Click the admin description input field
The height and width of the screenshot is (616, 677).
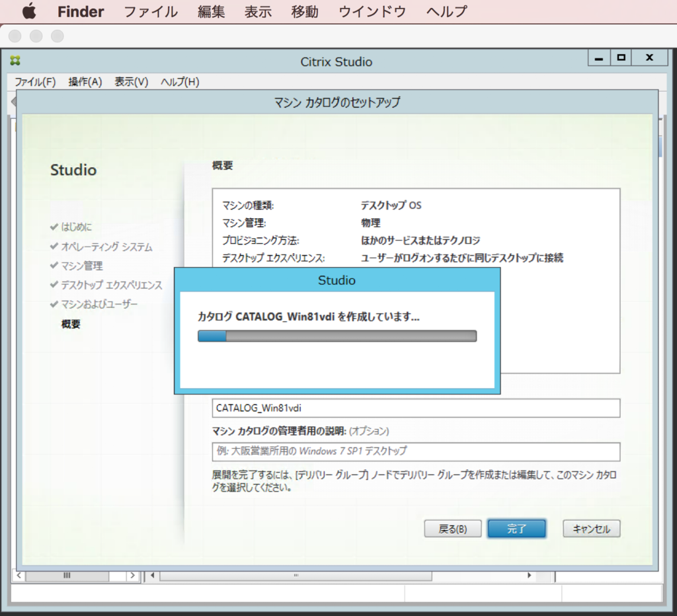(x=416, y=451)
